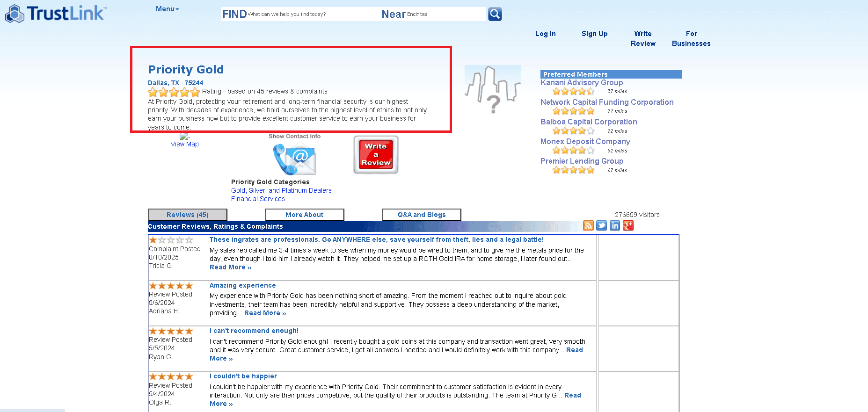Open 'I couldn't be happier' review title
The image size is (868, 412).
coord(243,376)
